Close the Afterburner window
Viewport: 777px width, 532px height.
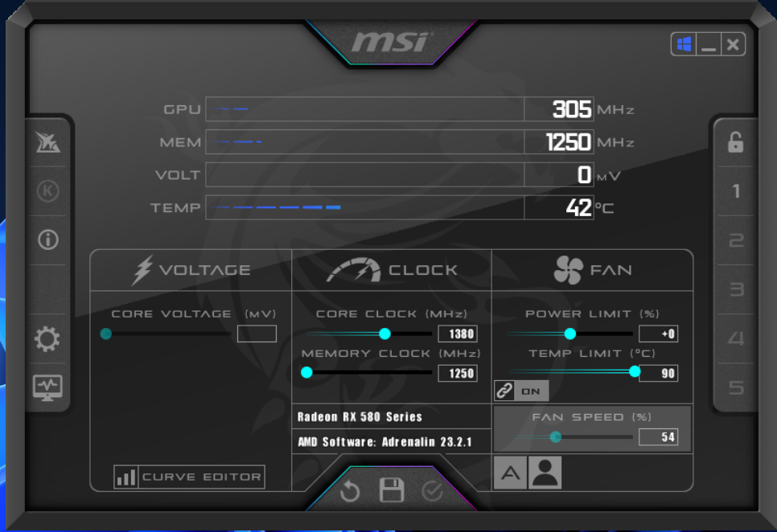click(x=733, y=44)
